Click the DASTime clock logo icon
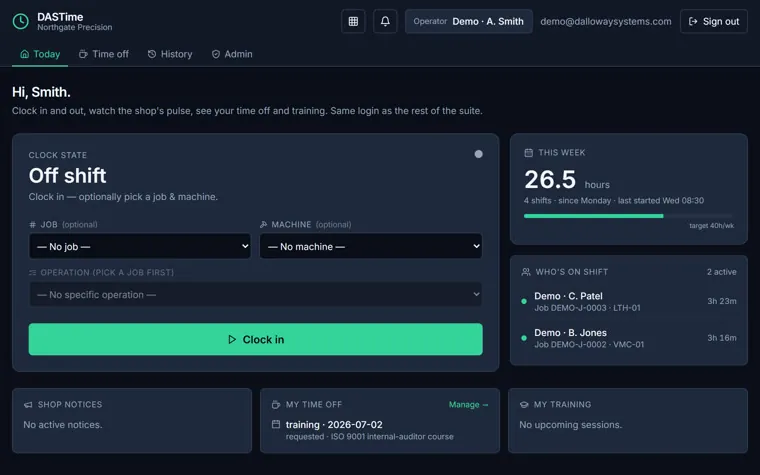The width and height of the screenshot is (760, 475). (20, 21)
